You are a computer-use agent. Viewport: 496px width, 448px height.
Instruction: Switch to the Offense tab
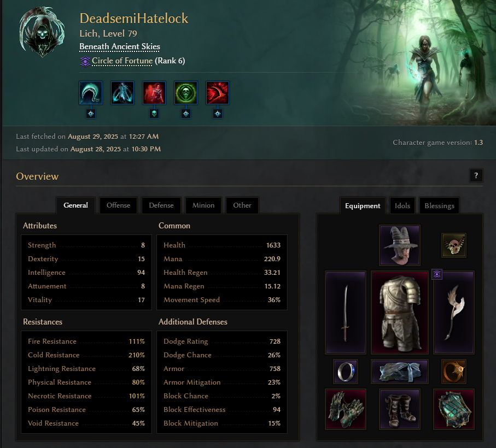tap(118, 205)
